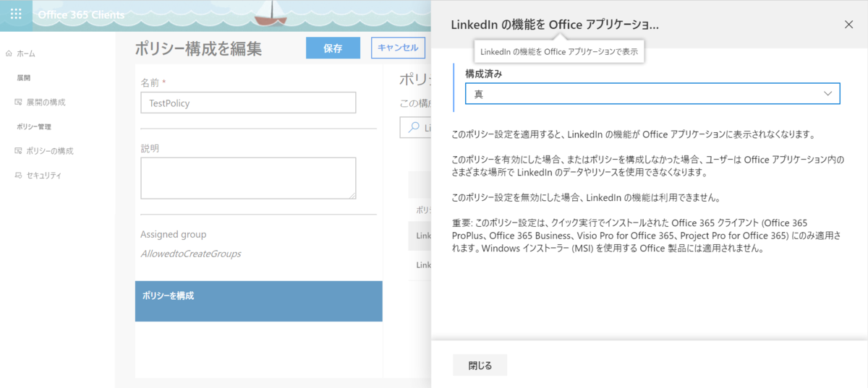Focus the 説明 text area

(248, 178)
